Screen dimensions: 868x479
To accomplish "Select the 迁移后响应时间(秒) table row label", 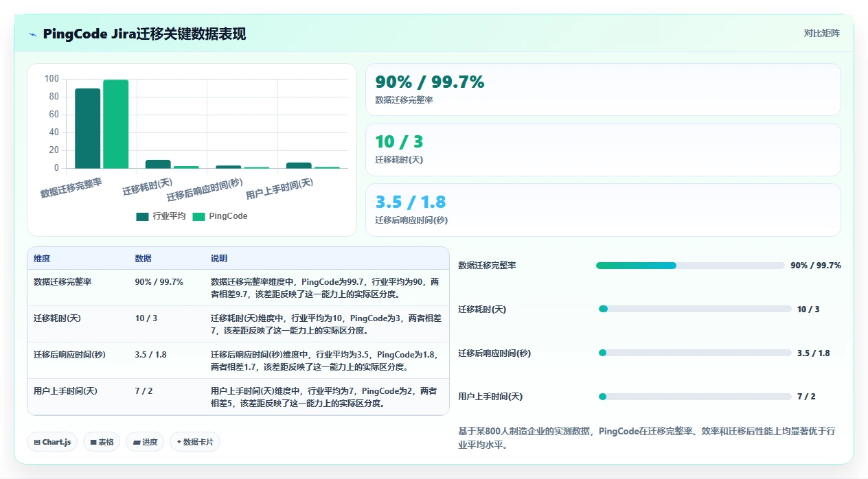I will pyautogui.click(x=69, y=355).
